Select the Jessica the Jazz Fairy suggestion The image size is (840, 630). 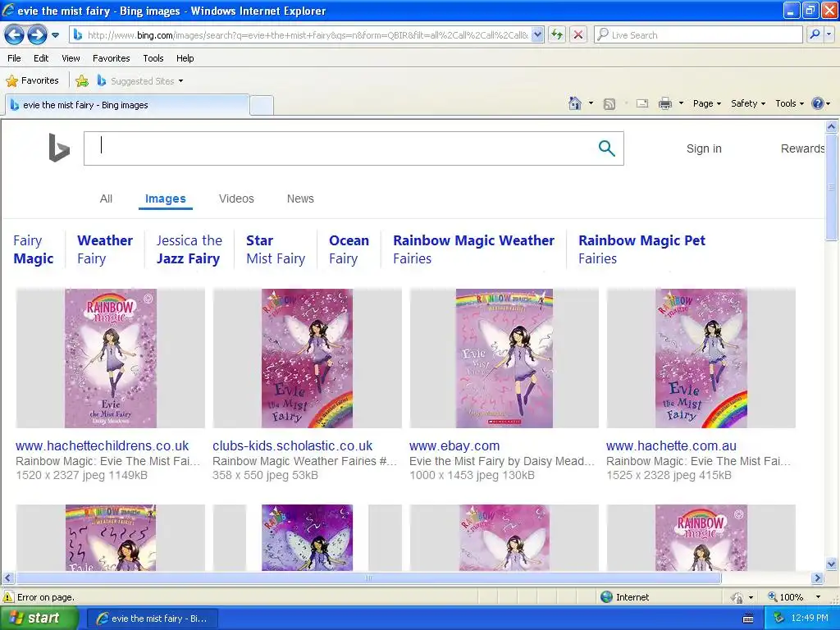click(189, 249)
